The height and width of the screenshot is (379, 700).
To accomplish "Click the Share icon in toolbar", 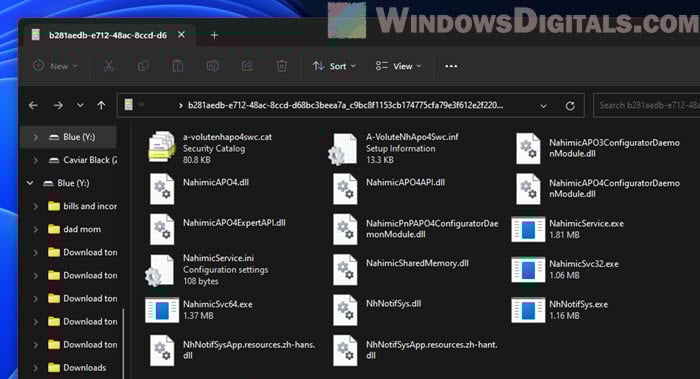I will coord(247,66).
